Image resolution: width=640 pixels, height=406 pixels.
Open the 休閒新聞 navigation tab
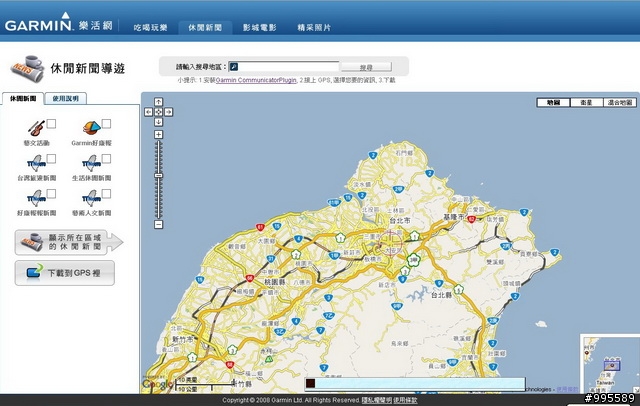205,28
